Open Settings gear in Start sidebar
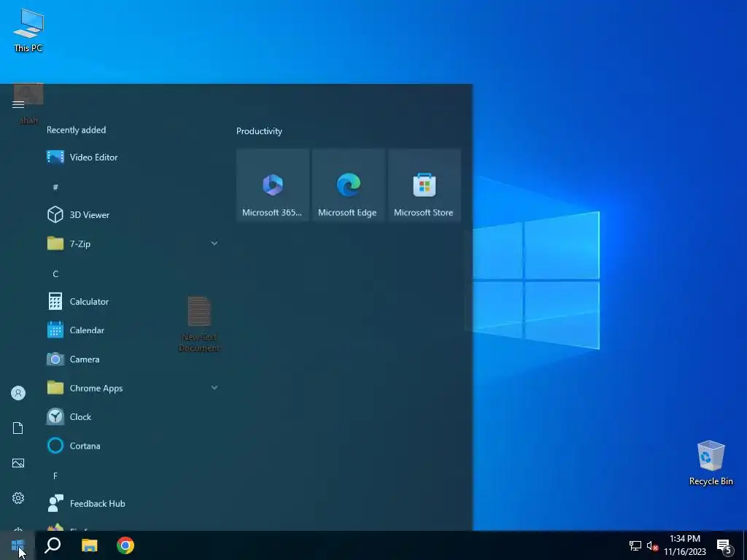This screenshot has height=560, width=747. 18,498
